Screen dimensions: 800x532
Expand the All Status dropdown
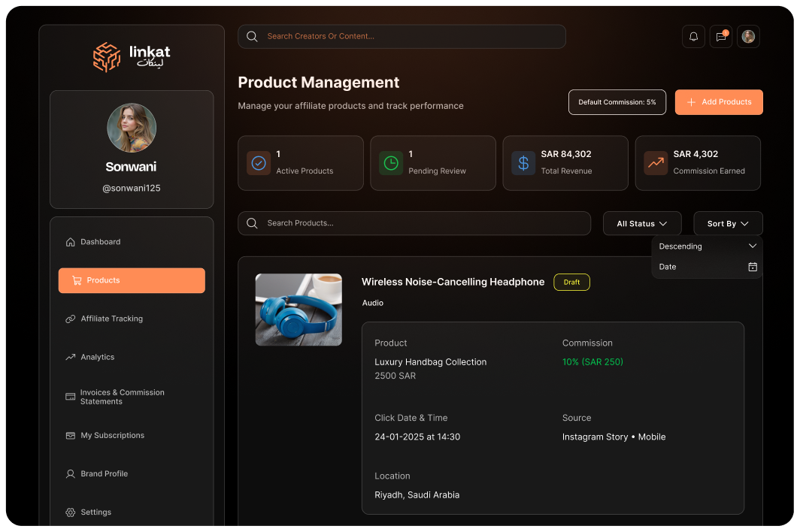click(642, 223)
